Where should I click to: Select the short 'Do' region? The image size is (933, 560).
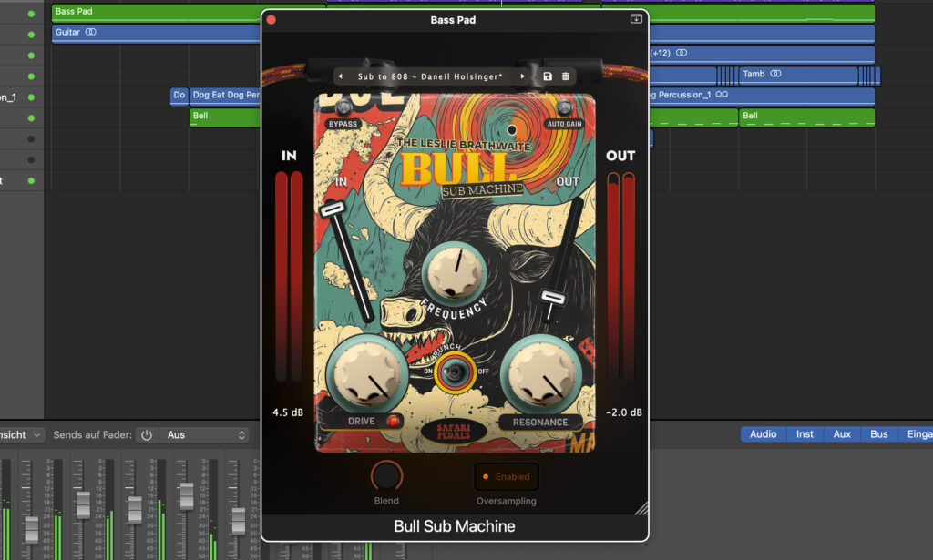(179, 95)
